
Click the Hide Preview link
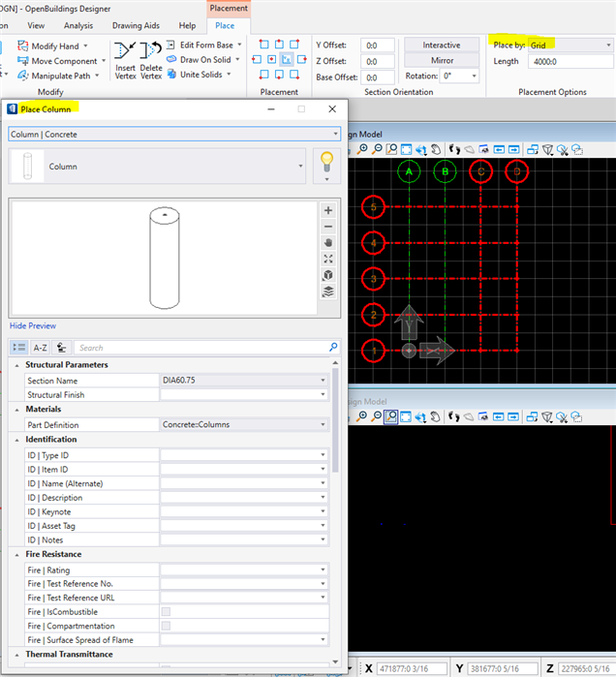[33, 325]
